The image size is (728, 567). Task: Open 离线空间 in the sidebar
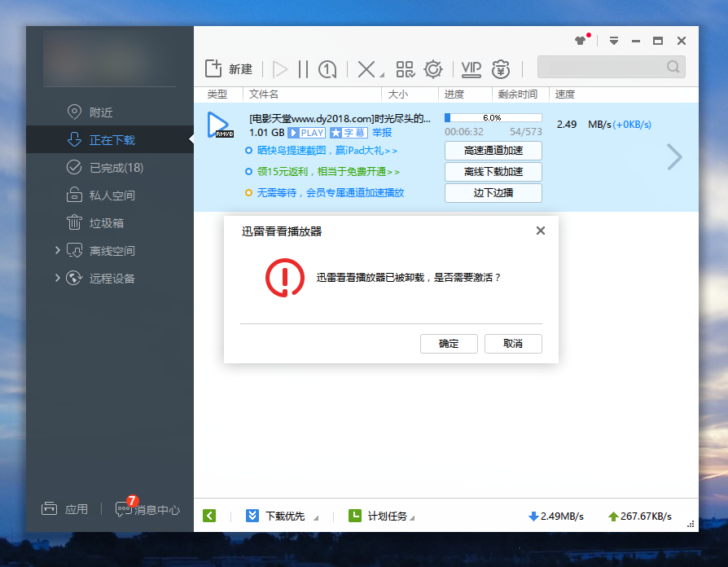[x=110, y=251]
